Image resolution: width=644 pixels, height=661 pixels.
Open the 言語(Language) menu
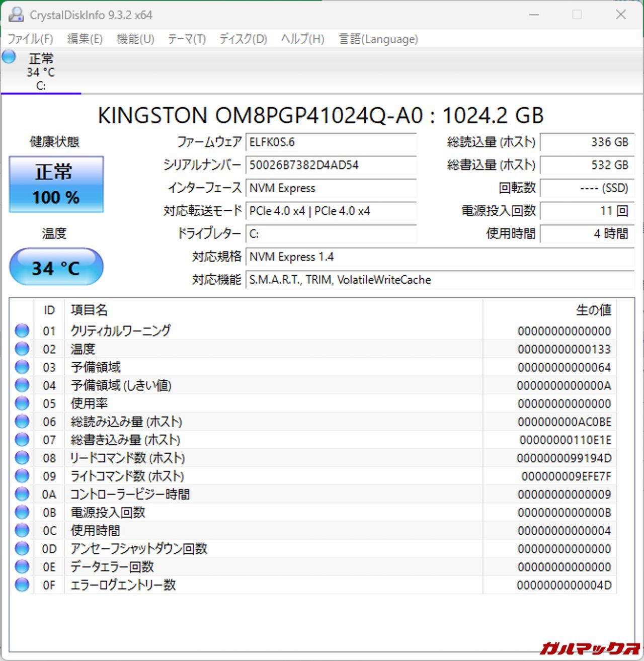pos(378,39)
